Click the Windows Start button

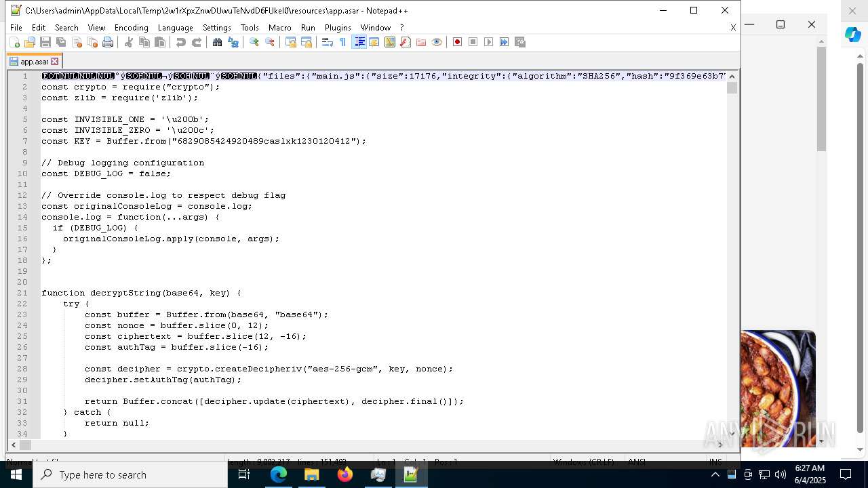coord(16,474)
